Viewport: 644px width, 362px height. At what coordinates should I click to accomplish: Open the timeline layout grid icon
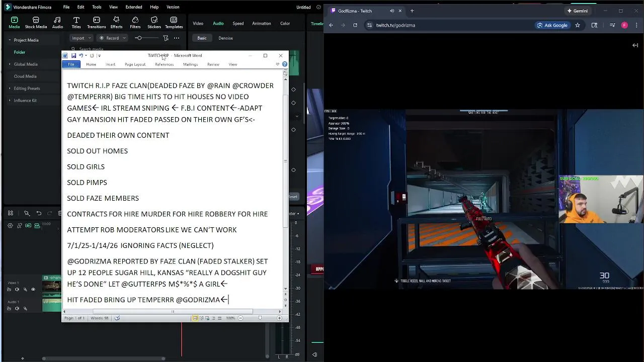(10, 213)
